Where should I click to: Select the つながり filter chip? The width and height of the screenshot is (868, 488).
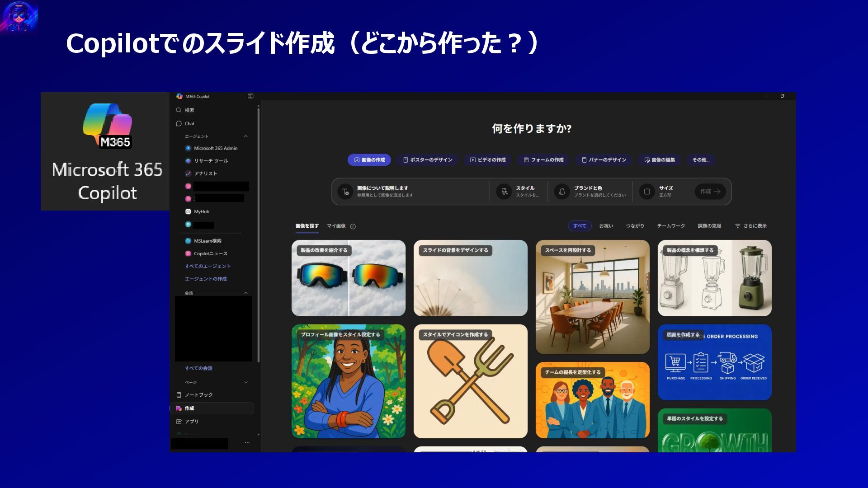[635, 226]
